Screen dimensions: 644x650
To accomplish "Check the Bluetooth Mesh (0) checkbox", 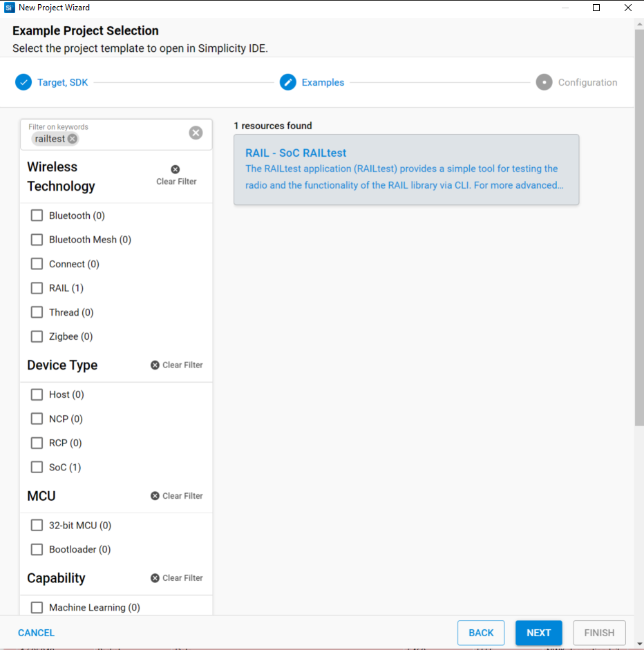I will click(37, 240).
